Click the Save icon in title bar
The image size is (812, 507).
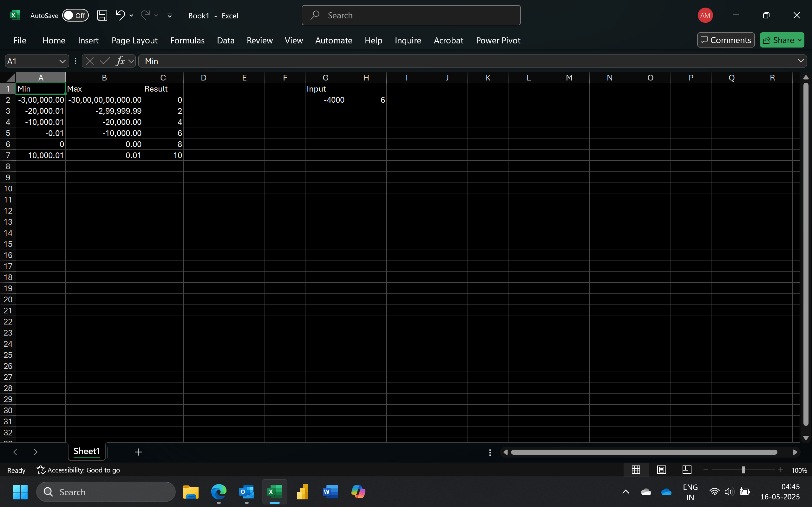[102, 16]
